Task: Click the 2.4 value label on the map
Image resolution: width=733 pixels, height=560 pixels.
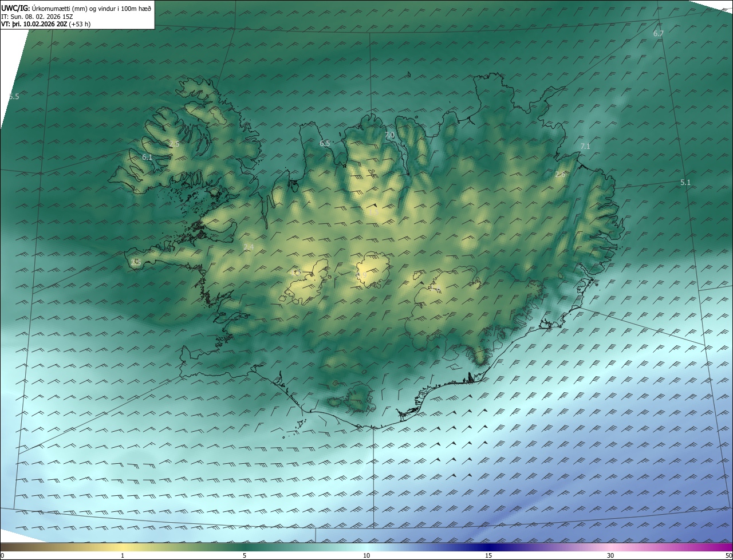Action: coord(249,247)
